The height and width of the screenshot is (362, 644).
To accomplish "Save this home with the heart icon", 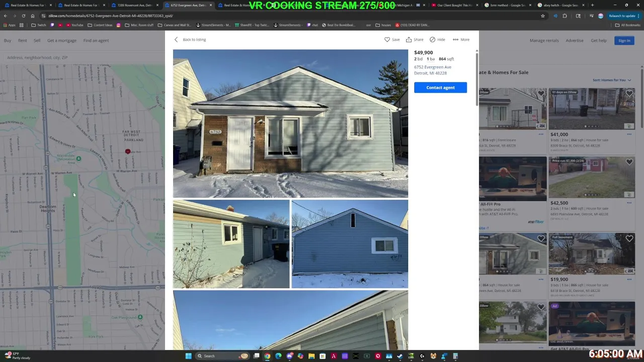I will (x=392, y=39).
